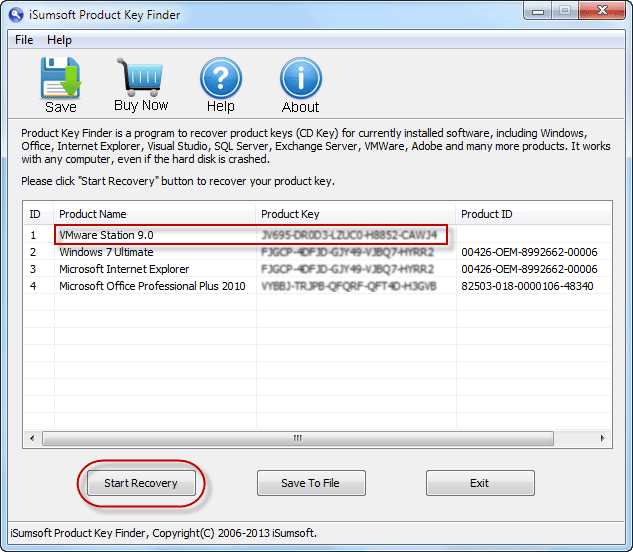Click the Help question mark icon
633x552 pixels.
[221, 78]
